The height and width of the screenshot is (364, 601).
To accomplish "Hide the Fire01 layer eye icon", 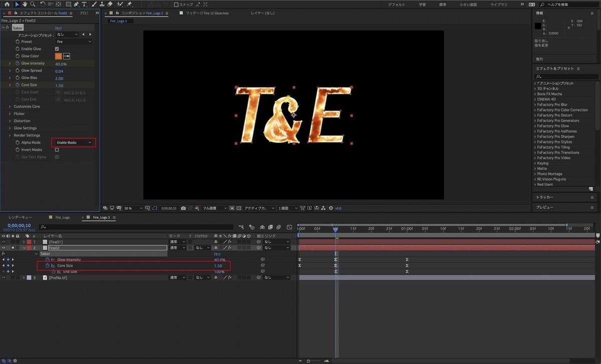I will point(5,242).
